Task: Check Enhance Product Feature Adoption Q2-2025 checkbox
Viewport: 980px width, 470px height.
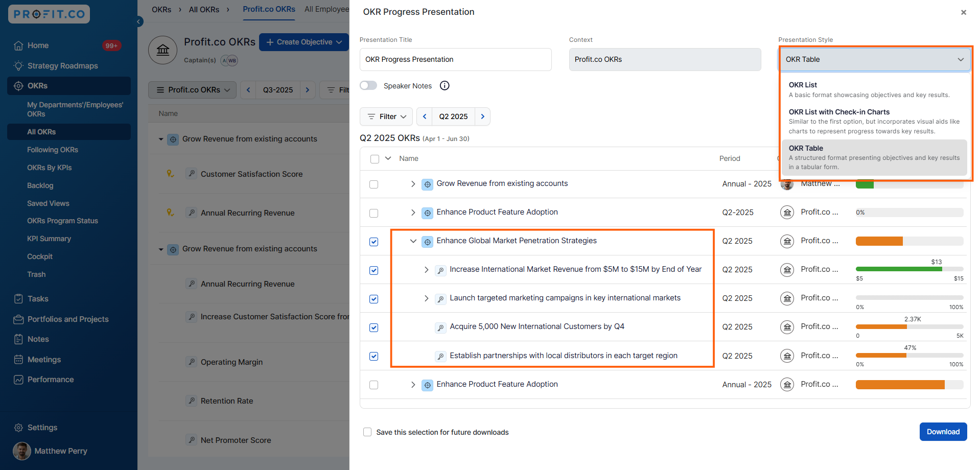Action: tap(374, 213)
